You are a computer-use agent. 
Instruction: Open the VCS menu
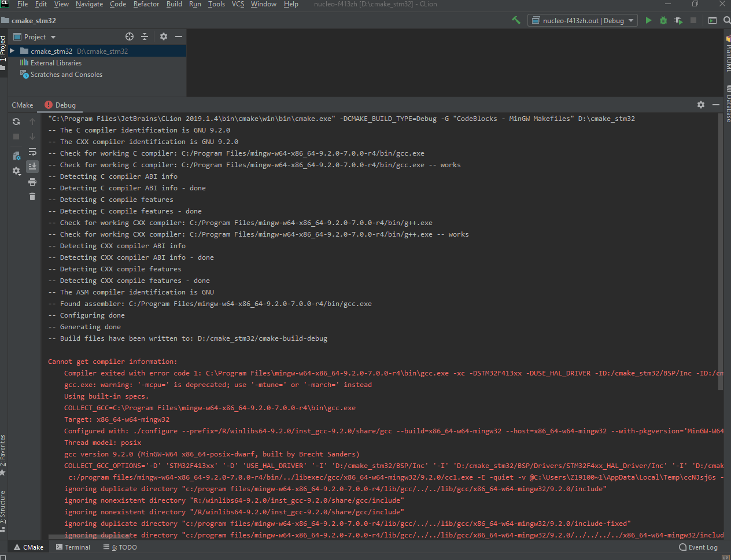(238, 4)
